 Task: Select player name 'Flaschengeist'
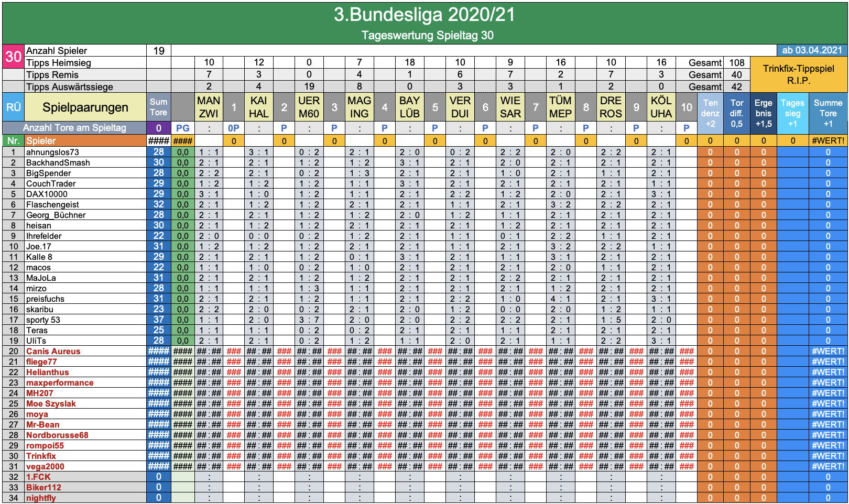click(x=52, y=204)
